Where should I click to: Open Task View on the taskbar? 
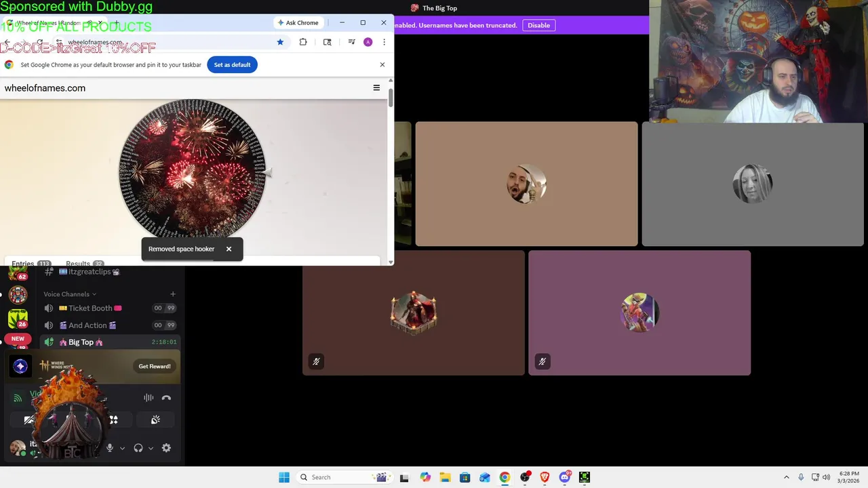tap(404, 477)
